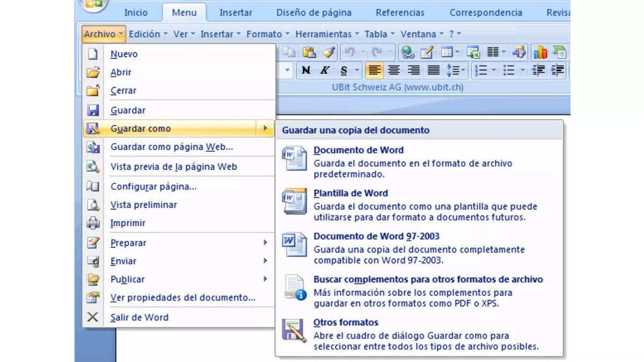Insert a chart using the chart icon
The width and height of the screenshot is (644, 362).
(x=539, y=52)
